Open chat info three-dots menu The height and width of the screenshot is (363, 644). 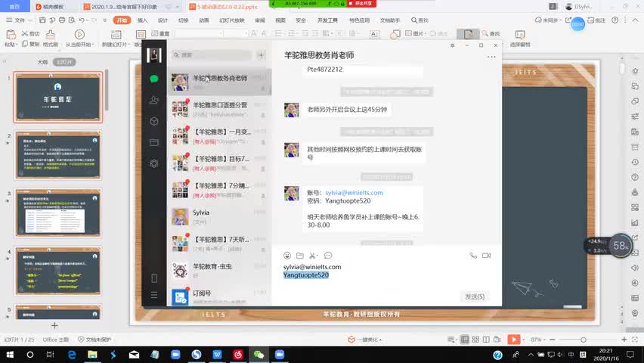491,57
